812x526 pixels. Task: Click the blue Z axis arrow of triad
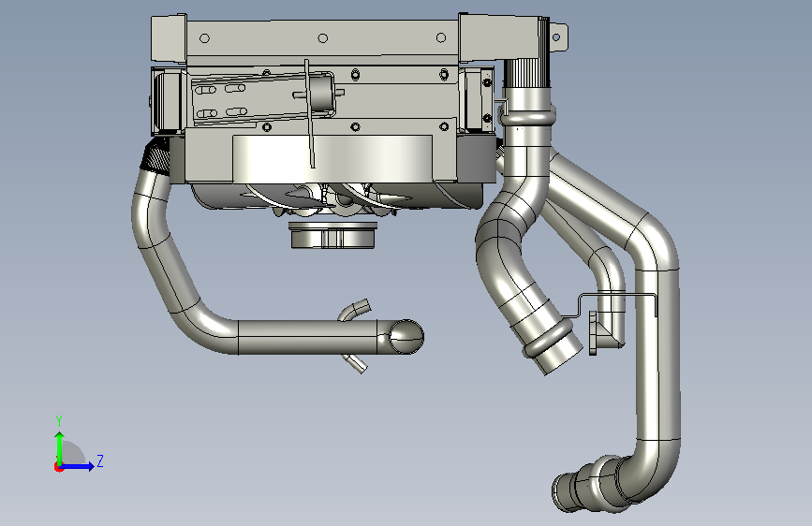click(x=77, y=466)
